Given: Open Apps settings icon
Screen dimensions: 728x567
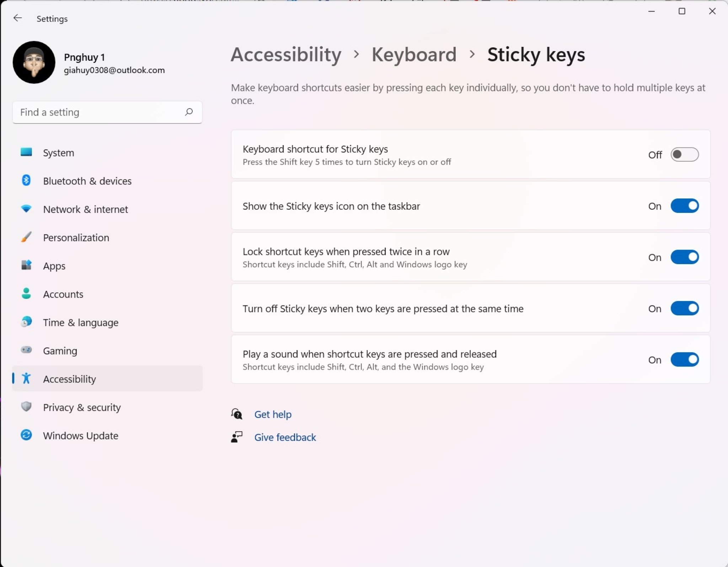Looking at the screenshot, I should pos(26,266).
